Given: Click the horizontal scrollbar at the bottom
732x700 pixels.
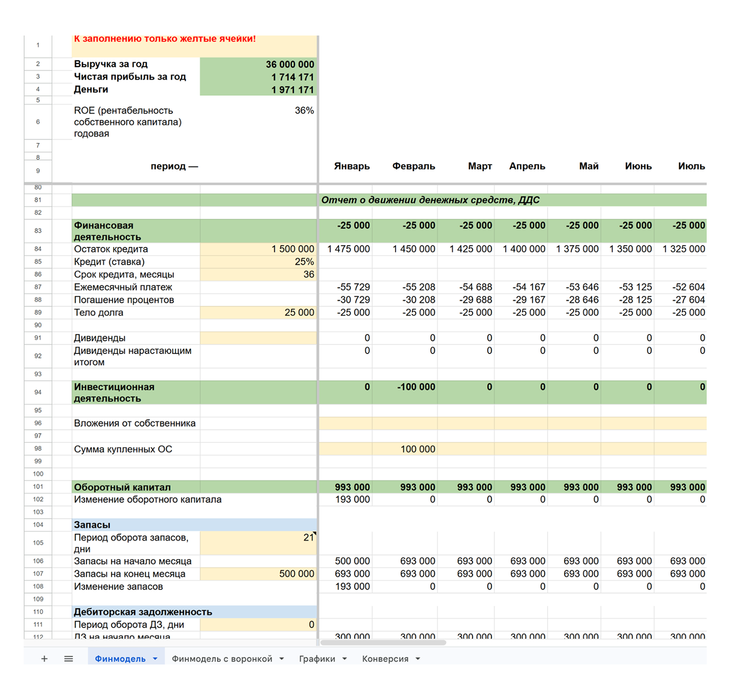Looking at the screenshot, I should point(383,642).
